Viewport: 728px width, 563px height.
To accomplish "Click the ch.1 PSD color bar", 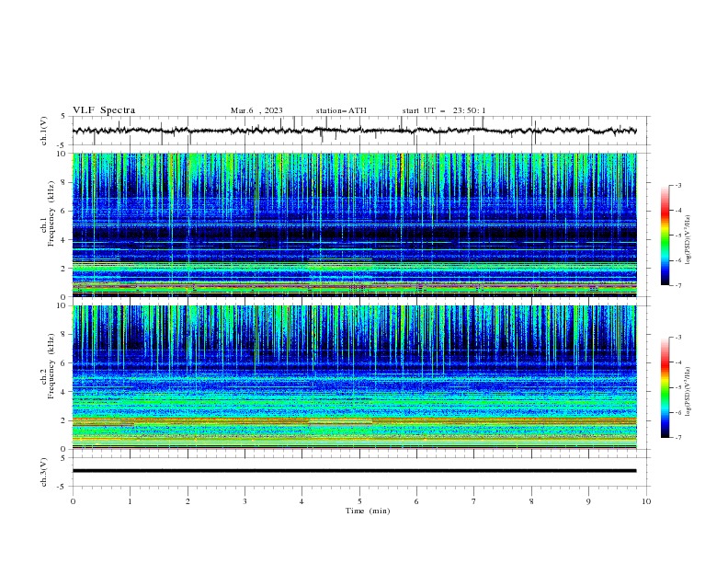I will click(665, 235).
